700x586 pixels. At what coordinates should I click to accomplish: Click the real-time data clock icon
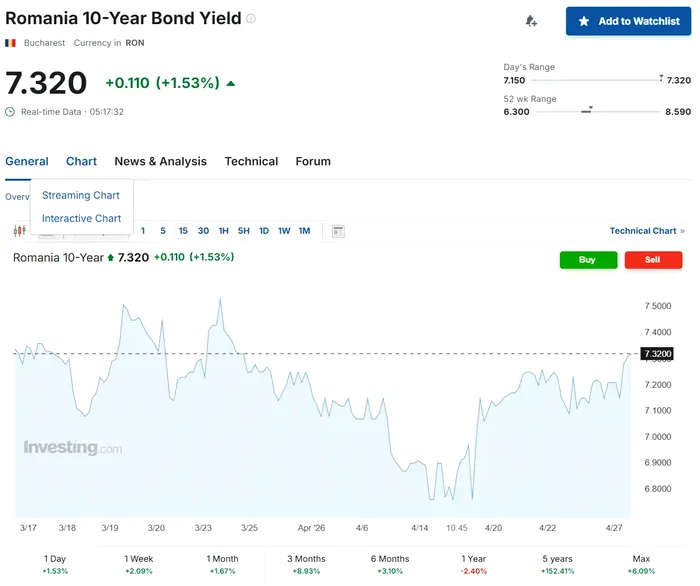[11, 112]
